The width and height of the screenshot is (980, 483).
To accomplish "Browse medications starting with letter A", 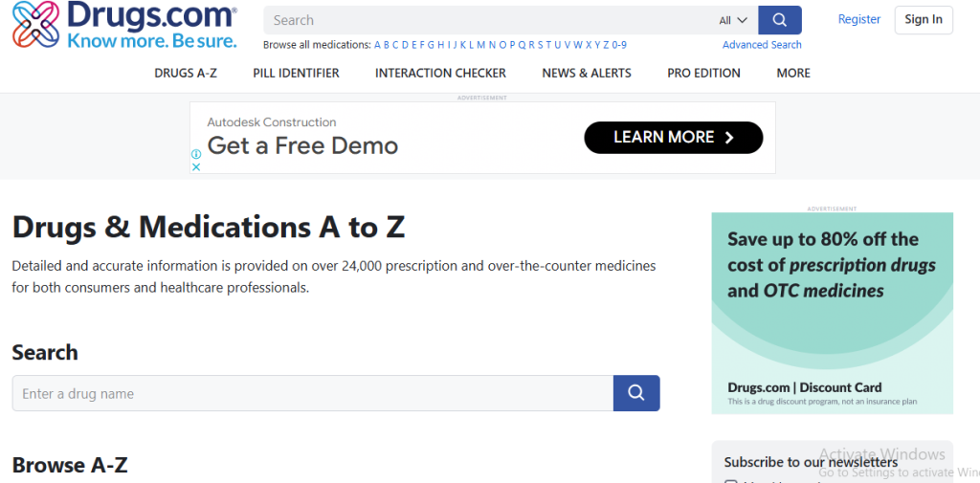I will coord(377,45).
